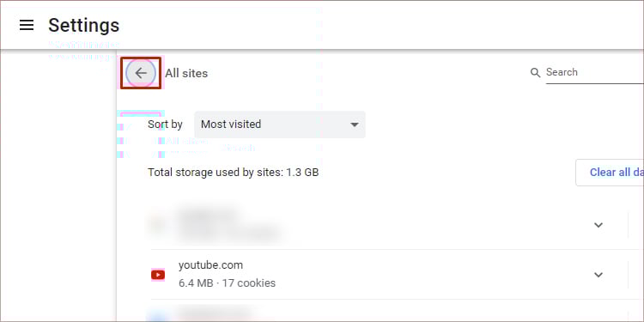The image size is (644, 322).
Task: Click the blurred favicon of first site
Action: point(158,224)
